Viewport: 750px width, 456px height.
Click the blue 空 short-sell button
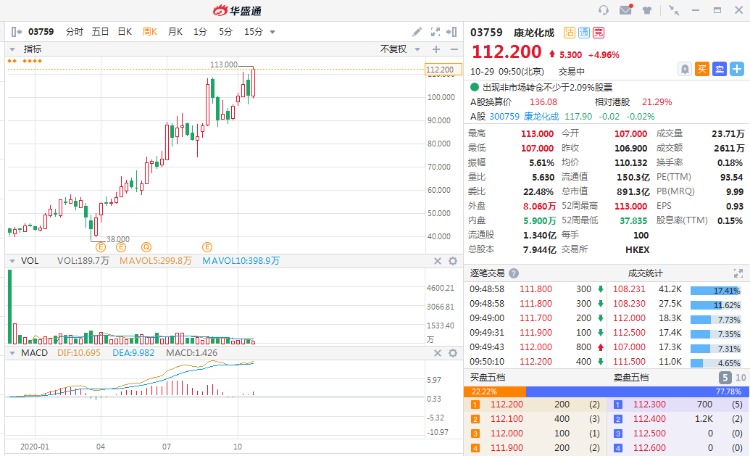click(x=719, y=69)
